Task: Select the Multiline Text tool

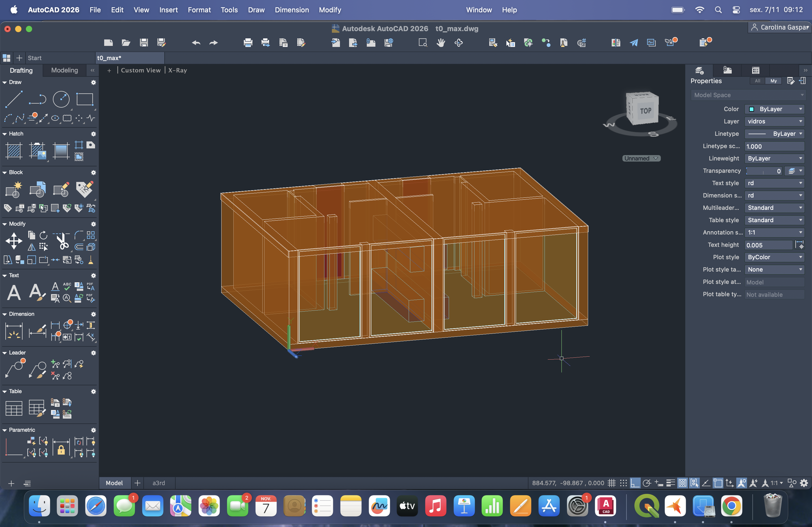Action: click(x=14, y=292)
